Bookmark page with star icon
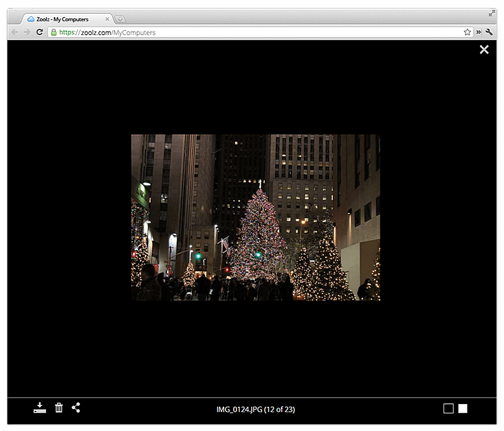The width and height of the screenshot is (504, 431). click(x=467, y=32)
